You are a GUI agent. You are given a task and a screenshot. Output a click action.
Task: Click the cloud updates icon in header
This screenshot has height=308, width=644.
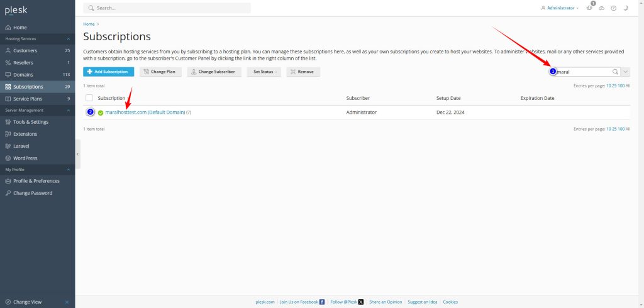tap(601, 8)
